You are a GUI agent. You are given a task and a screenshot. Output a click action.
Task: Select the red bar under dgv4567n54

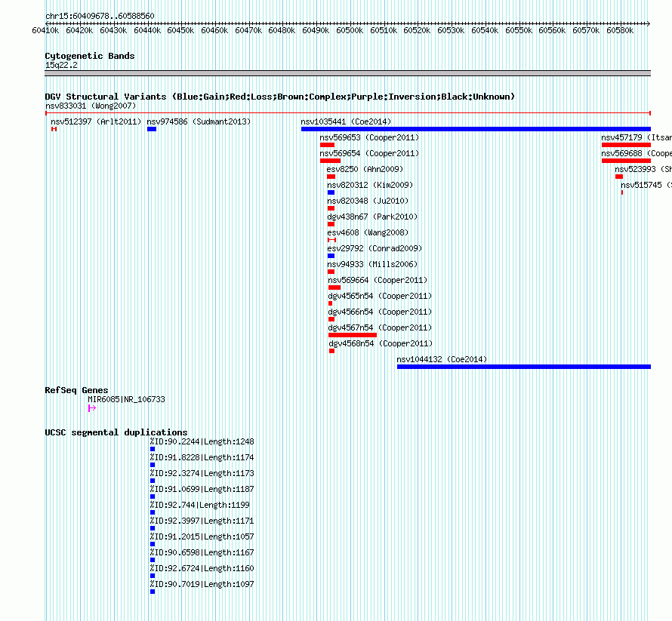pyautogui.click(x=353, y=335)
